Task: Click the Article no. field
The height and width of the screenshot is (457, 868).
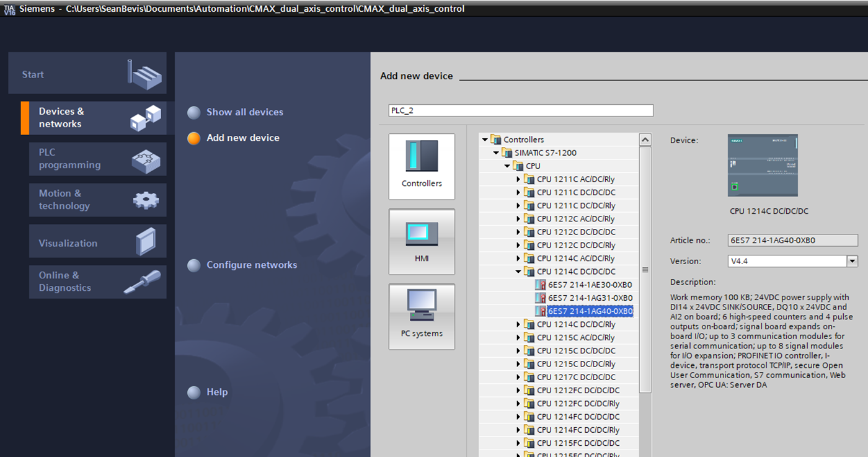Action: [792, 241]
